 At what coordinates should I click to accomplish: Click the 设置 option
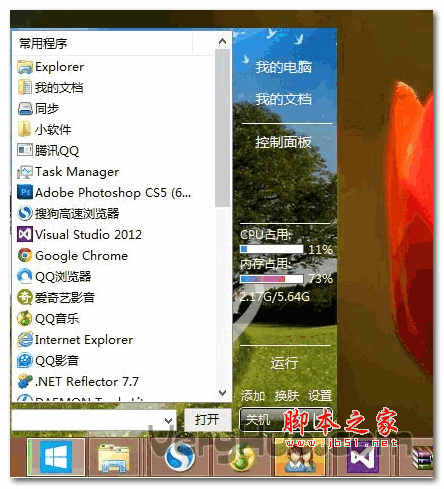(x=320, y=396)
